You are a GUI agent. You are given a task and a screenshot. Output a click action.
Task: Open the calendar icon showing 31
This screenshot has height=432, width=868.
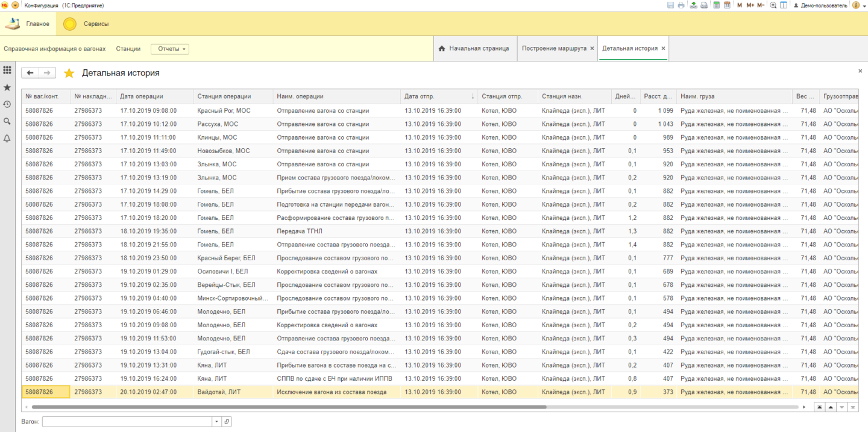(x=727, y=5)
